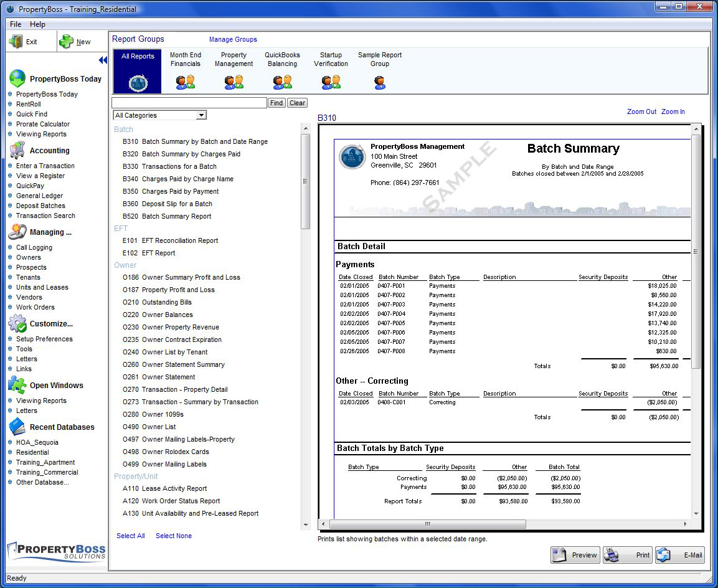Expand the All Categories dropdown
This screenshot has height=588, width=718.
(x=201, y=115)
